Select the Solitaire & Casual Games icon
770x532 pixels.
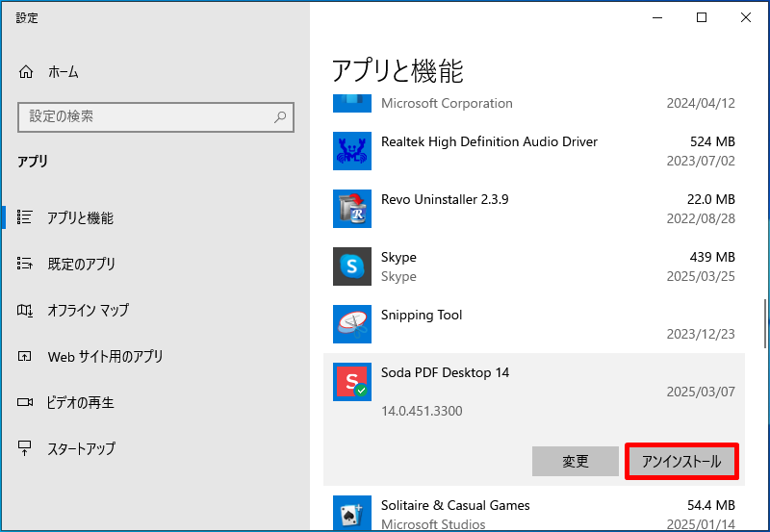click(x=351, y=513)
